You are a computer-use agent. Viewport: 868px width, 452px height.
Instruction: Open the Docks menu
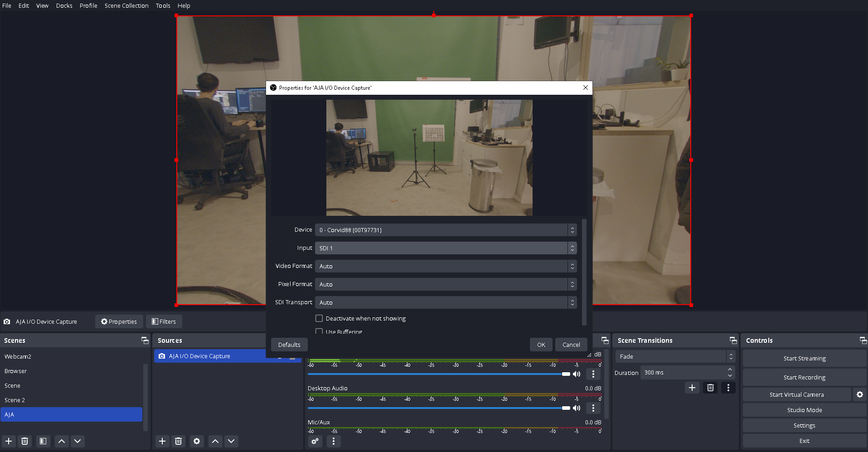pos(64,5)
